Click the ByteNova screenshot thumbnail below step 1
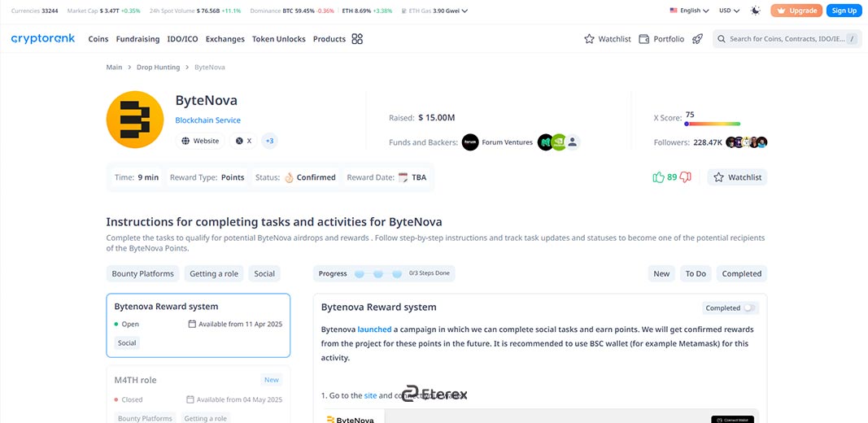This screenshot has width=868, height=423. pyautogui.click(x=539, y=416)
